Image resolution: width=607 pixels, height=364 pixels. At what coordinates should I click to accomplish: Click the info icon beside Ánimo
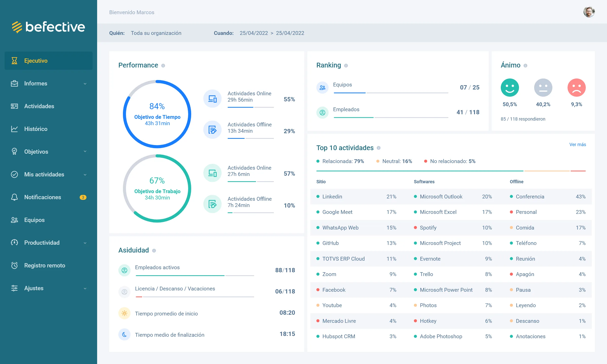(x=525, y=66)
